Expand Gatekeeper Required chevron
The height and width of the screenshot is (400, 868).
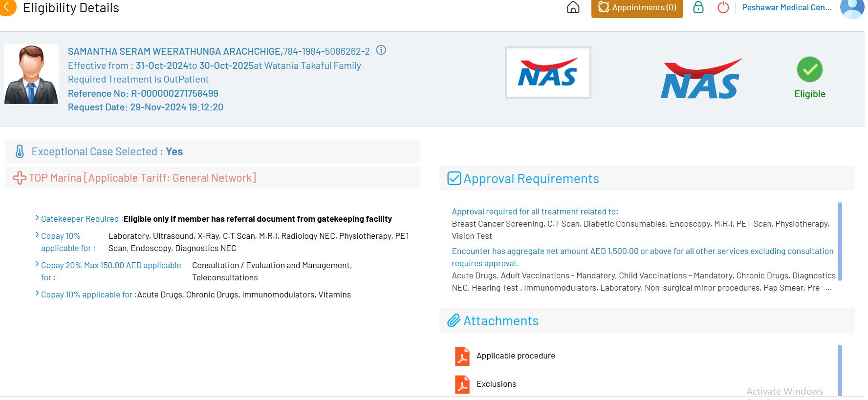click(x=37, y=218)
